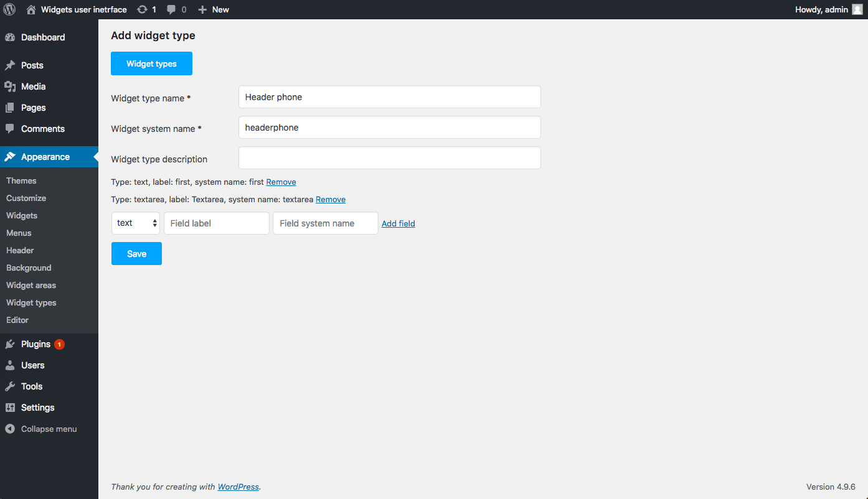This screenshot has height=499, width=868.
Task: Click the plus New icon
Action: pyautogui.click(x=202, y=9)
